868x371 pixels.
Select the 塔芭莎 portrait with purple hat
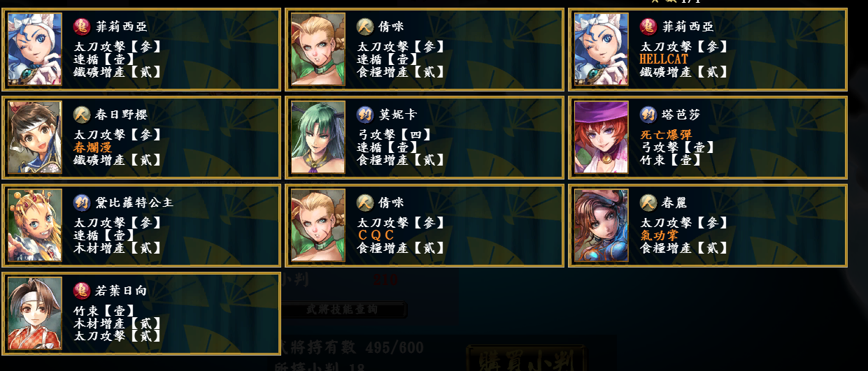click(x=601, y=137)
